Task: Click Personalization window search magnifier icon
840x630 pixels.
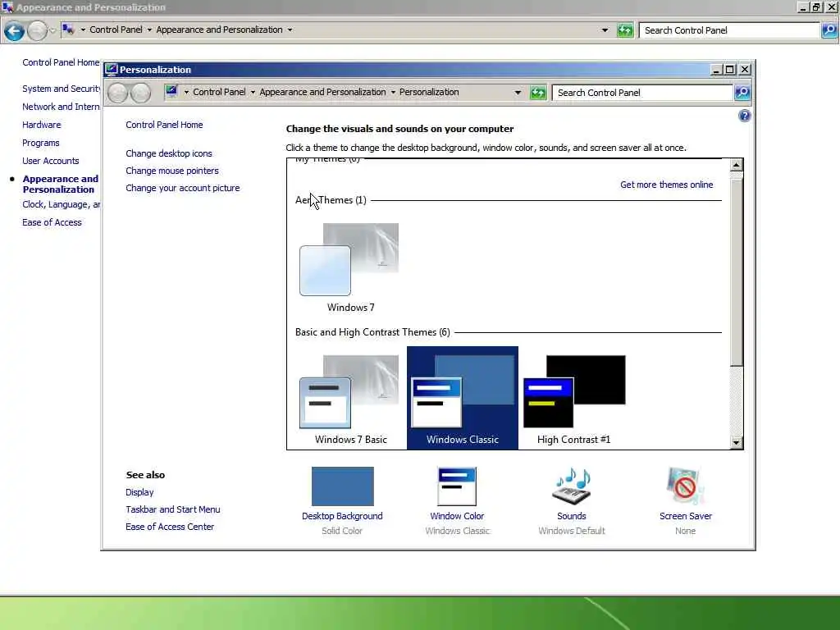Action: [742, 93]
